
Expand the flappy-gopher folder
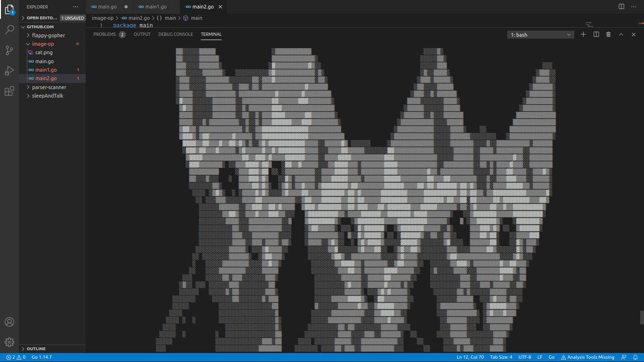[49, 35]
